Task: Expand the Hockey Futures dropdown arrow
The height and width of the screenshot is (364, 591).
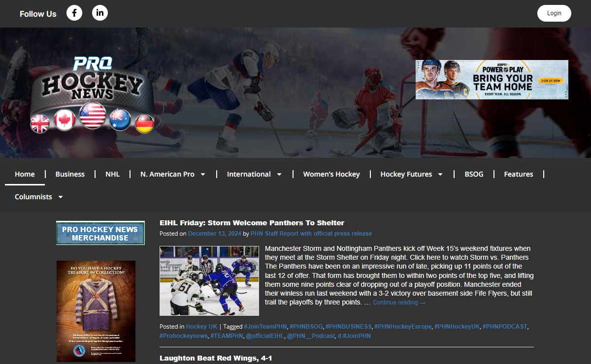Action: [440, 174]
